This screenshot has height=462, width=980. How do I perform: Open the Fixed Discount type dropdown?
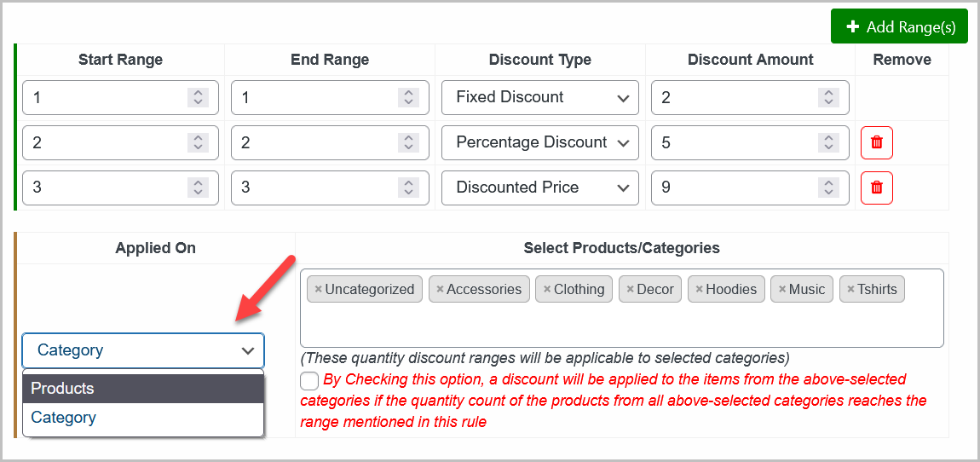[539, 97]
